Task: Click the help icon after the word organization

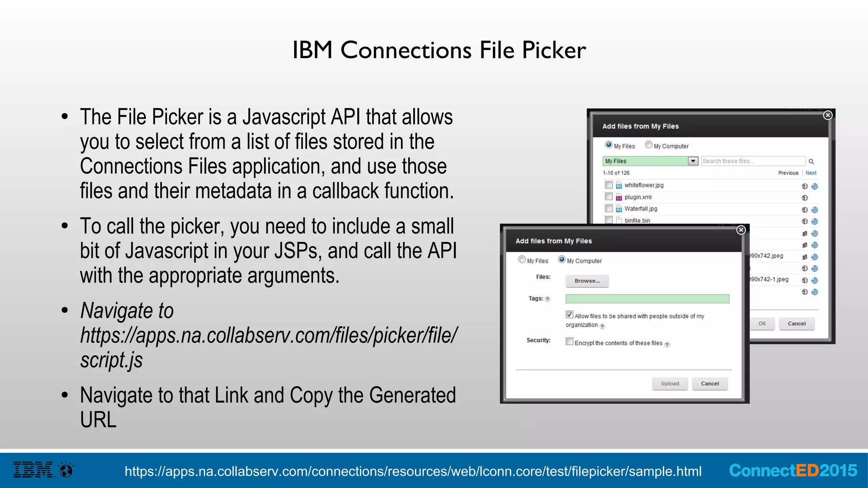Action: 602,326
